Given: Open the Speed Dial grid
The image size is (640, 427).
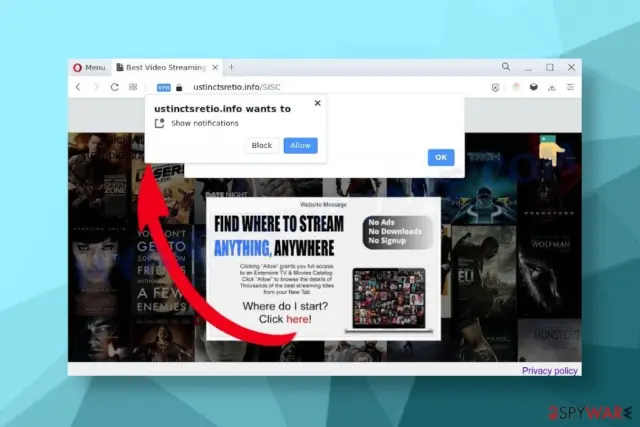Looking at the screenshot, I should click(x=133, y=87).
